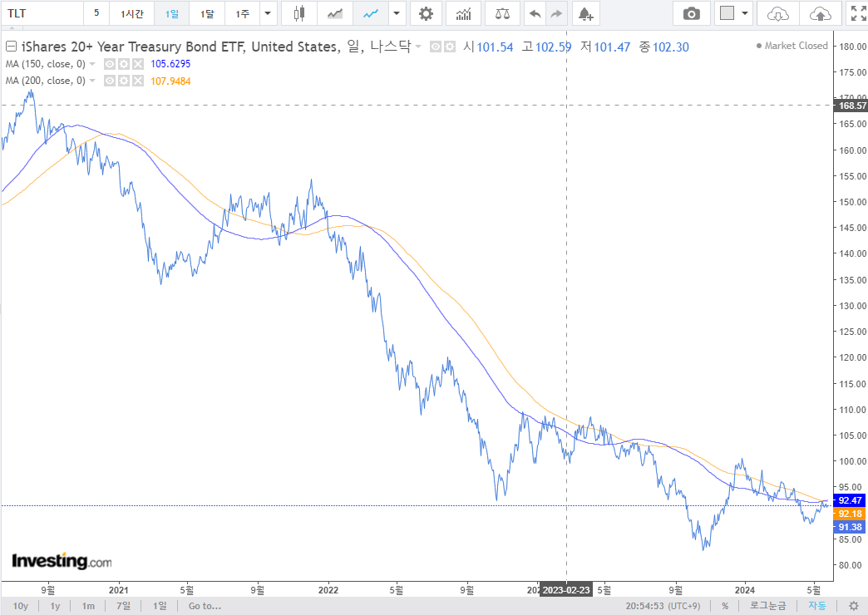This screenshot has width=868, height=615.
Task: Switch to 1주 interval
Action: tap(242, 14)
